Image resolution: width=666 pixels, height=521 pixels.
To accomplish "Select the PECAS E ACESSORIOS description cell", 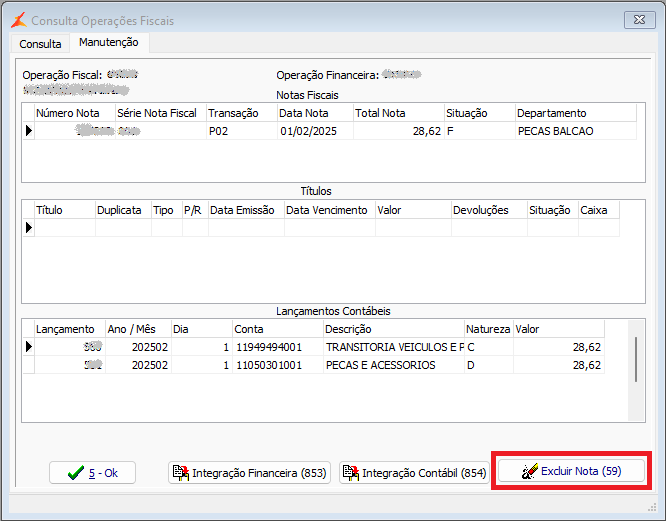I will pyautogui.click(x=394, y=365).
